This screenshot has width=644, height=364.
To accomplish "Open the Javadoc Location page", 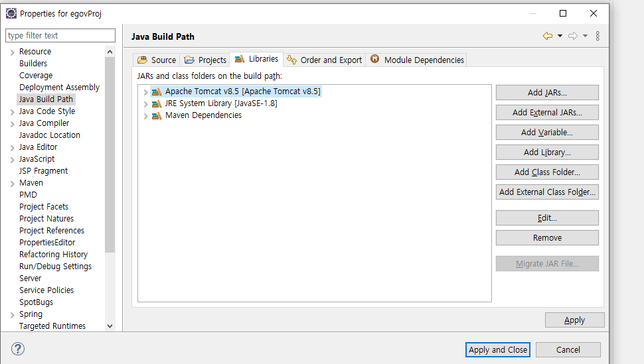I will click(x=50, y=135).
